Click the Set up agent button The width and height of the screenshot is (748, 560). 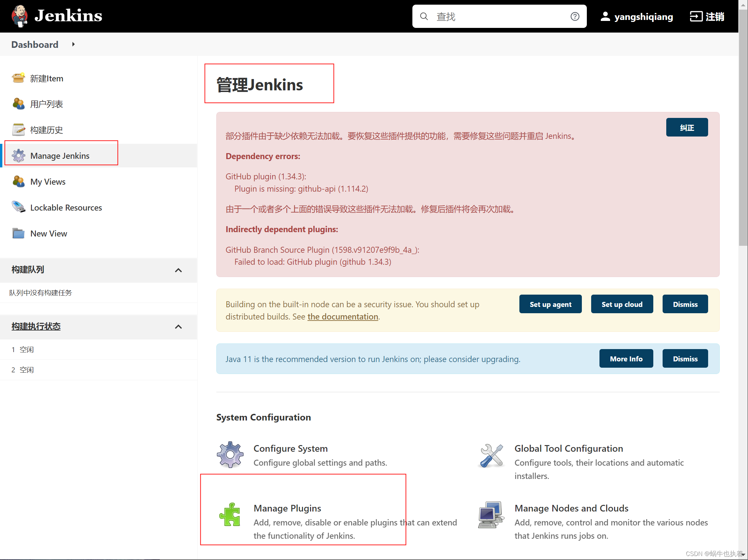click(550, 304)
